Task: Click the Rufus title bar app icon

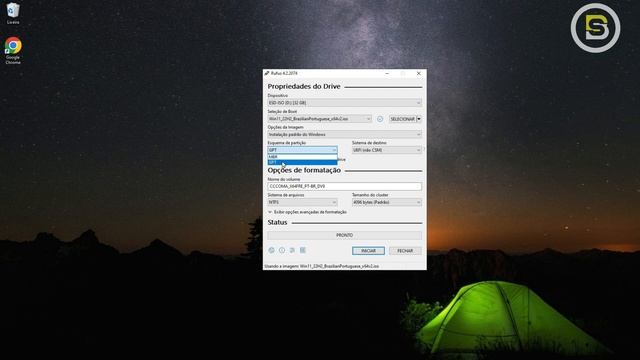Action: point(267,73)
